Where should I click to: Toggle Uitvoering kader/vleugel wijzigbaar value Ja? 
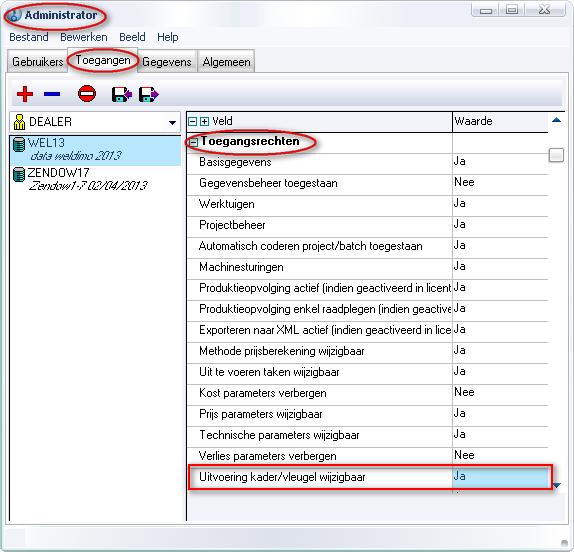pos(500,476)
